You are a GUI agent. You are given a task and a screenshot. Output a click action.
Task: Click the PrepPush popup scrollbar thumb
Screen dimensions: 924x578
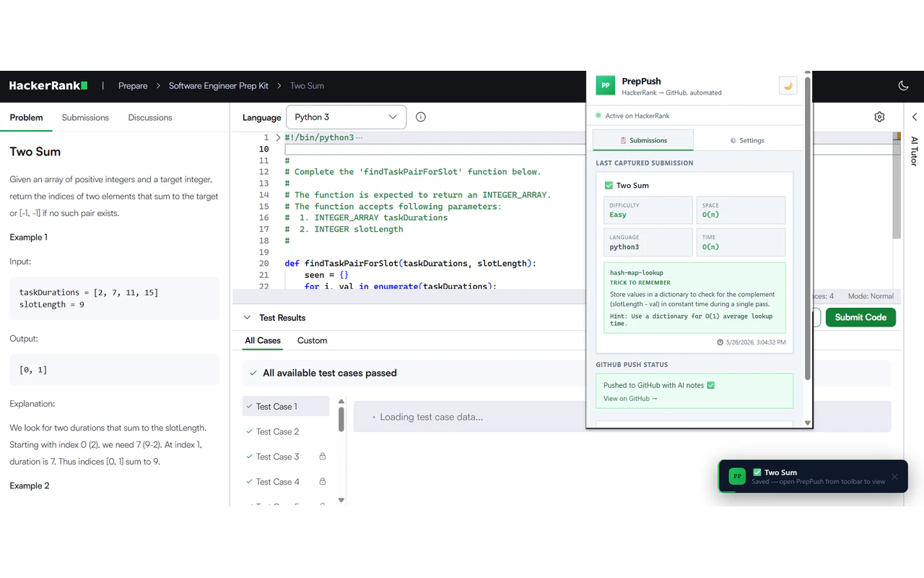pos(807,229)
